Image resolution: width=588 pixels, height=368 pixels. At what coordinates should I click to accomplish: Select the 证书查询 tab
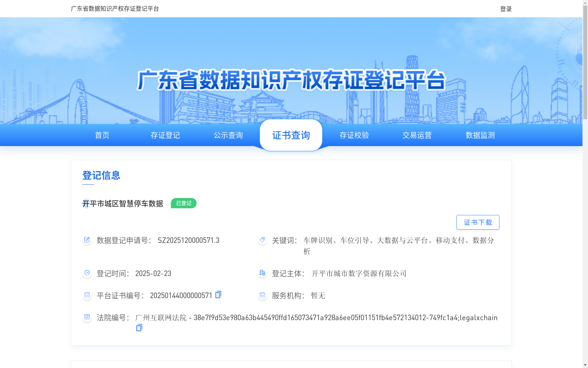pos(291,135)
